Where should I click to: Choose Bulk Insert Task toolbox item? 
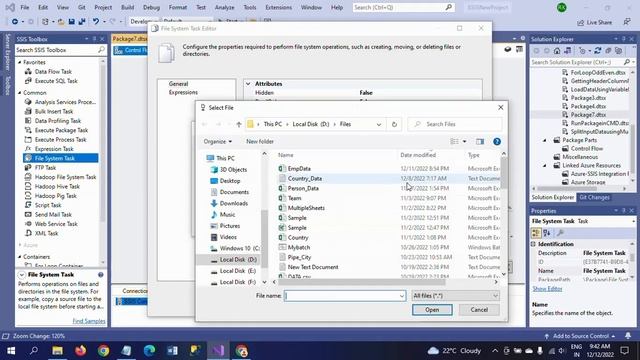pyautogui.click(x=54, y=111)
